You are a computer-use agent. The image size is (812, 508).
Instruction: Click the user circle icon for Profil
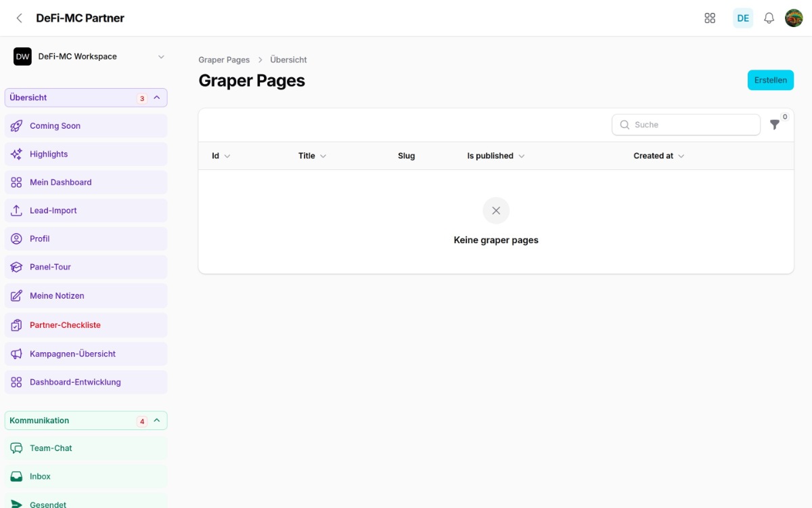(x=17, y=239)
